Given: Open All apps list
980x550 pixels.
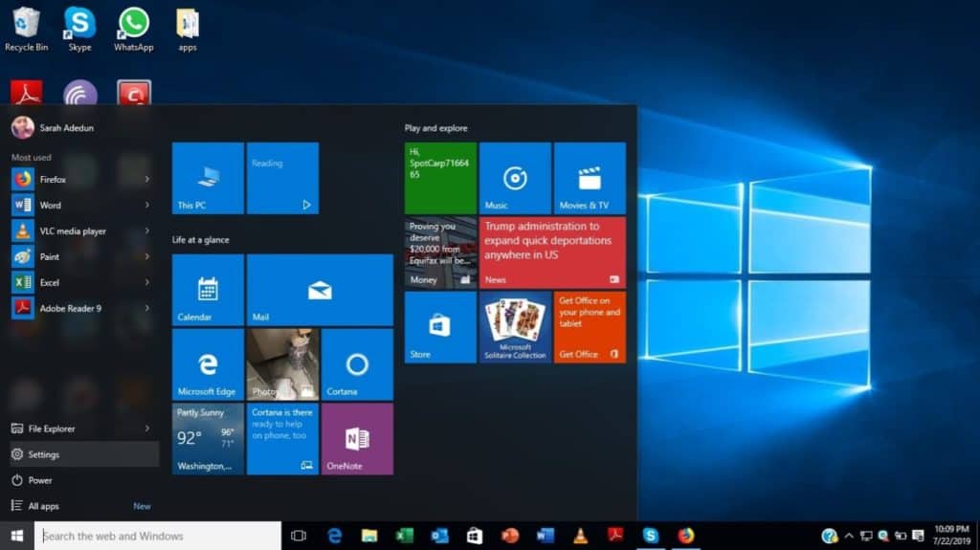Looking at the screenshot, I should (x=84, y=506).
